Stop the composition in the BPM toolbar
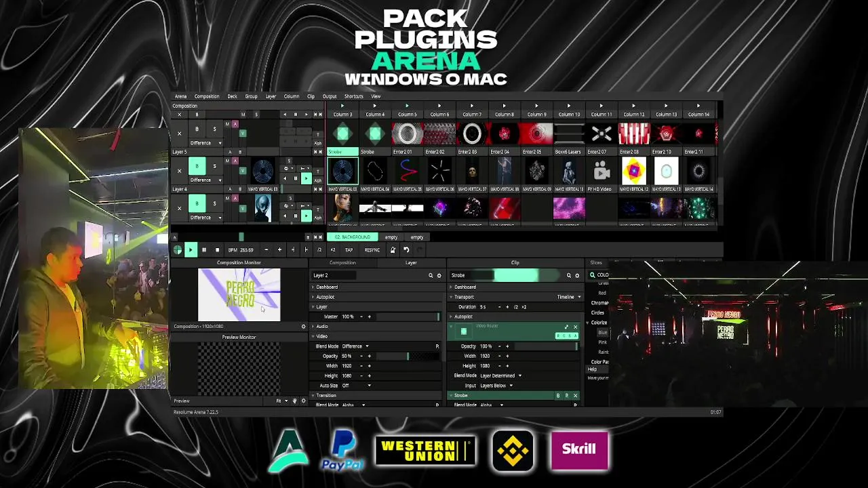 coord(217,250)
